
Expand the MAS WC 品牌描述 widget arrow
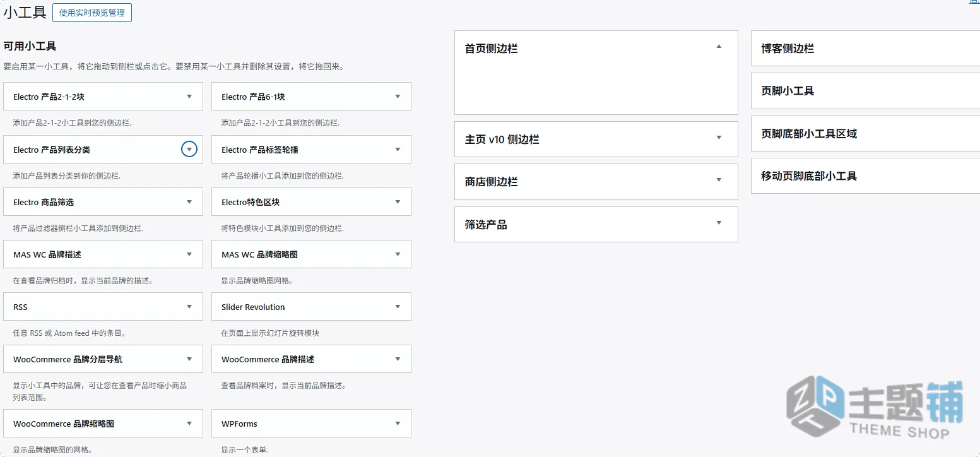pyautogui.click(x=189, y=254)
